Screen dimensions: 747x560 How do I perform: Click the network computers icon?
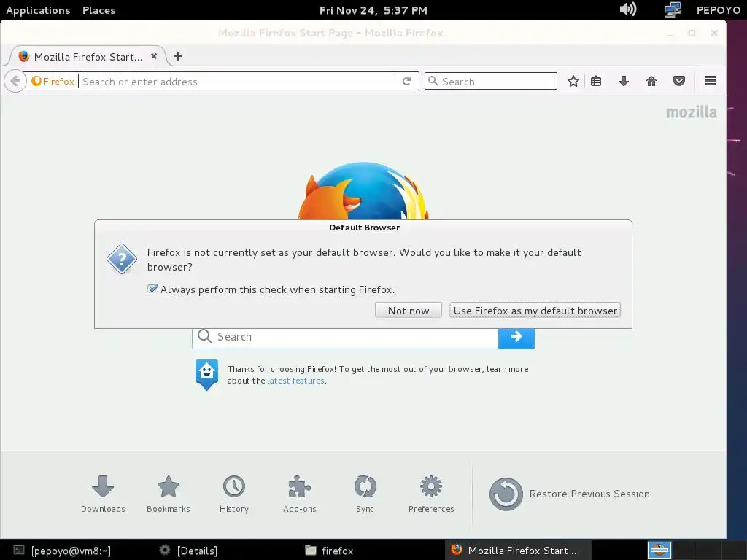click(x=672, y=9)
